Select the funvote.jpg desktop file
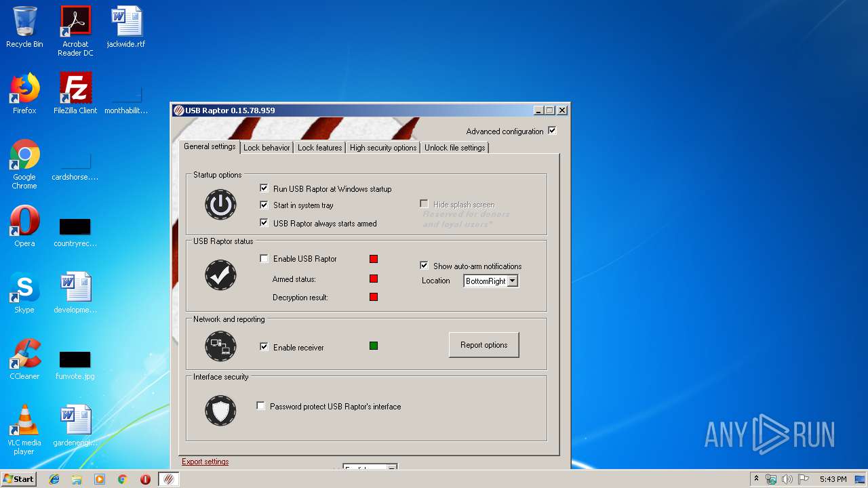868x488 pixels. 75,365
